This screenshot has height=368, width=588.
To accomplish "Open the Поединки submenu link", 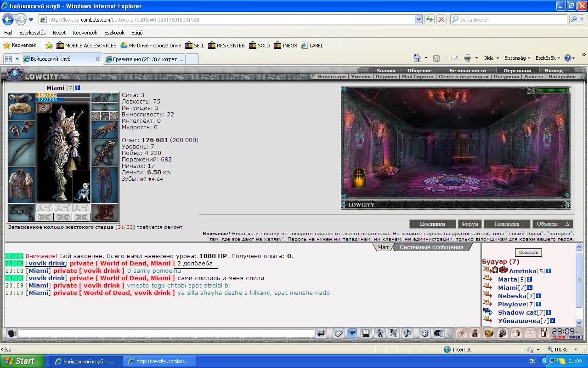I will coord(506,77).
